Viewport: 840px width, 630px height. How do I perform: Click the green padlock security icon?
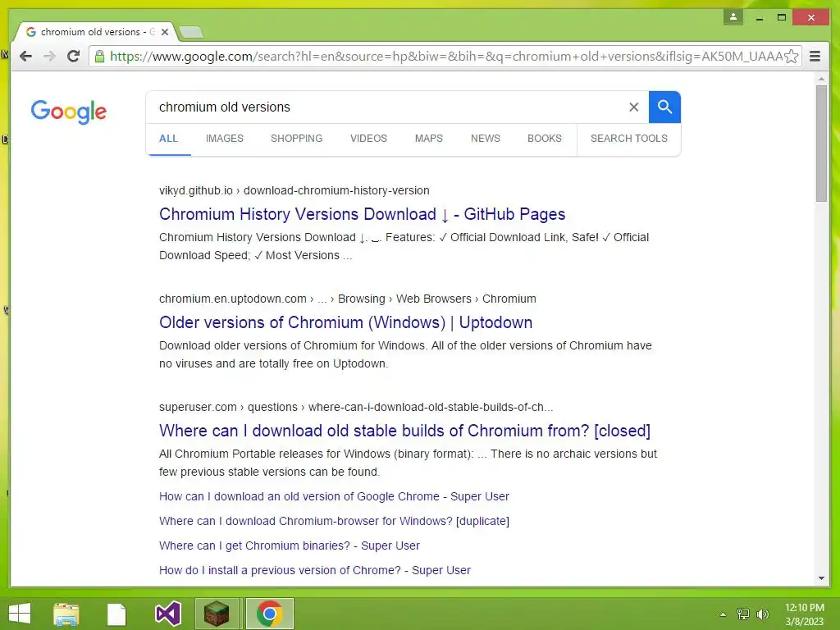click(x=99, y=57)
